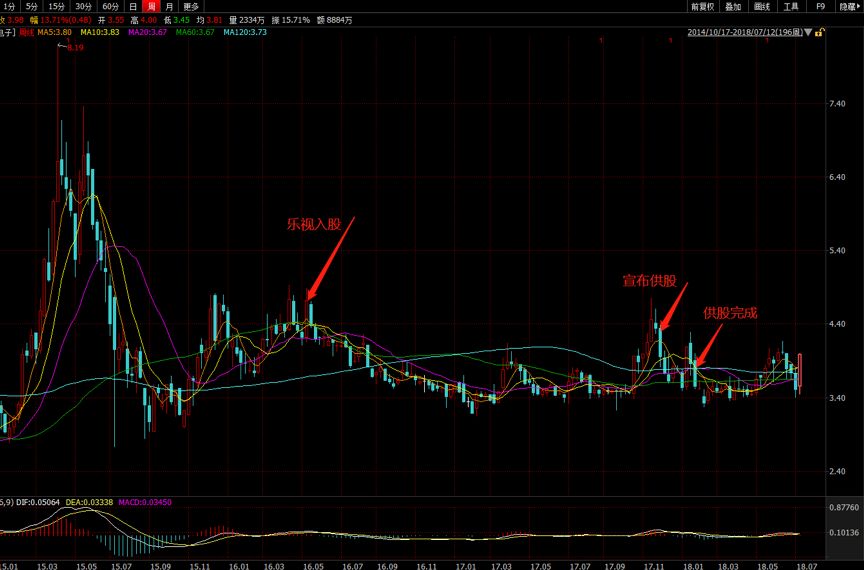Click 隐藏 to hide the side panel

[849, 7]
